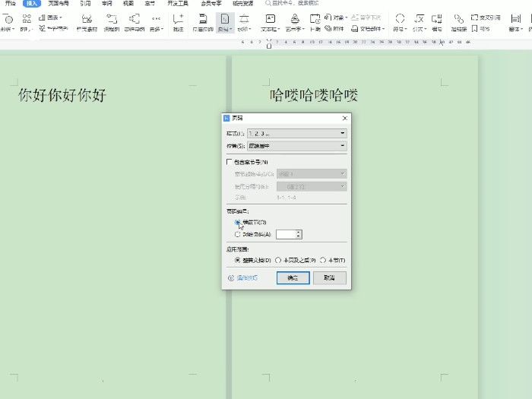Expand the 符号 dropdown arrow

click(405, 29)
